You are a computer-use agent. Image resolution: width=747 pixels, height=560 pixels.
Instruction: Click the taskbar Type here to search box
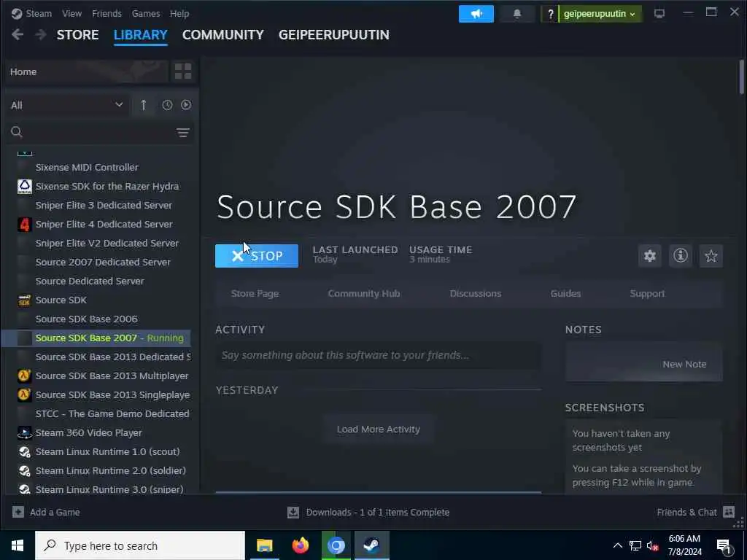pos(140,545)
